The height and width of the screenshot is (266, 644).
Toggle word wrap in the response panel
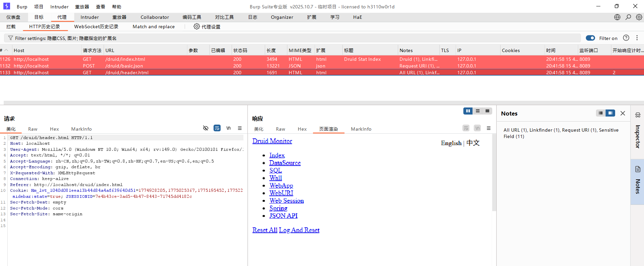[x=466, y=128]
